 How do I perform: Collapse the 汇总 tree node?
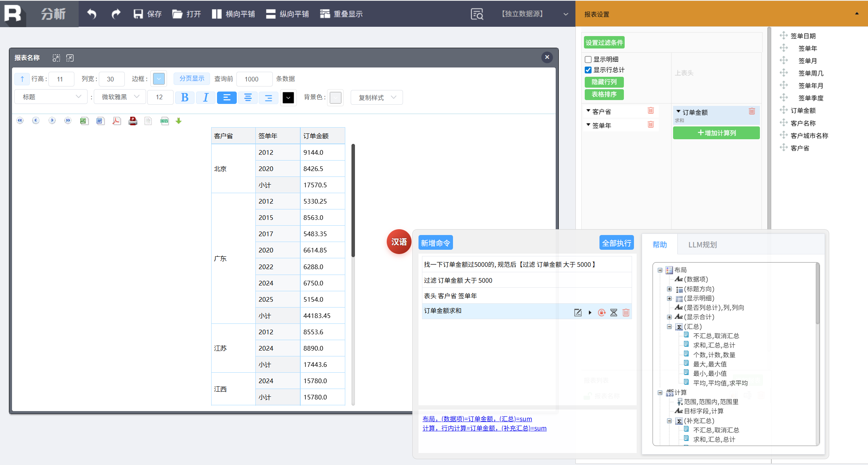[x=669, y=327]
